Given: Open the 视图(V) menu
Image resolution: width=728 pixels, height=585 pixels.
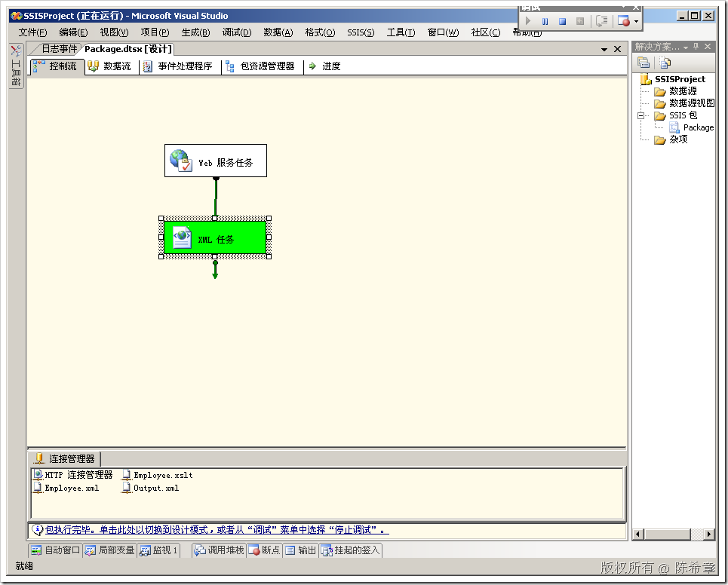Looking at the screenshot, I should [114, 32].
